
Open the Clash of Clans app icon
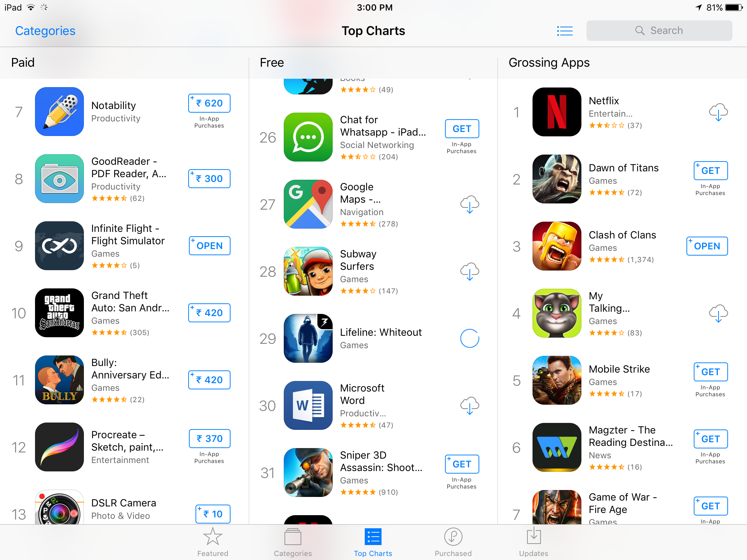[557, 246]
